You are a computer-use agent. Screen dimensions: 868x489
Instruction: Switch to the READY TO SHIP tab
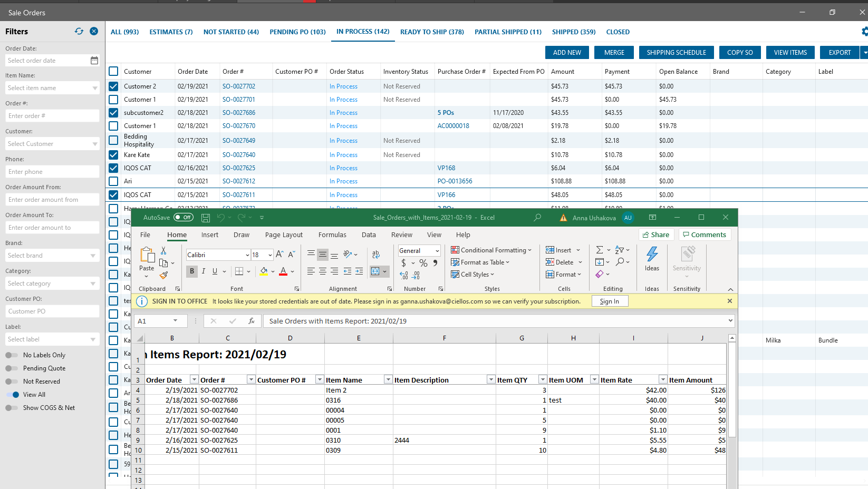432,32
